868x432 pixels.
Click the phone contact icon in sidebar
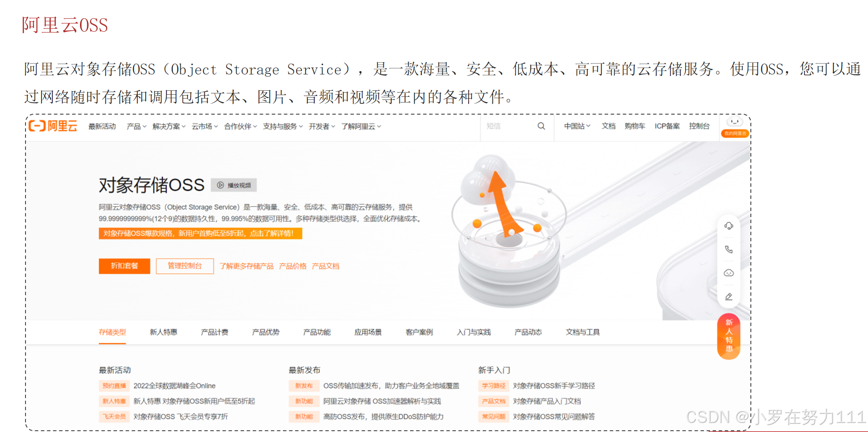coord(729,250)
